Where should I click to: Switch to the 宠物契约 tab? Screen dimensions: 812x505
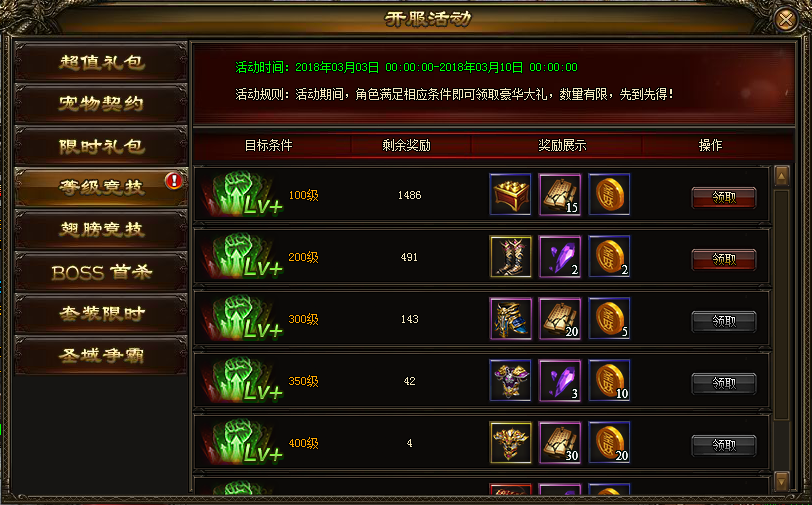(x=101, y=104)
